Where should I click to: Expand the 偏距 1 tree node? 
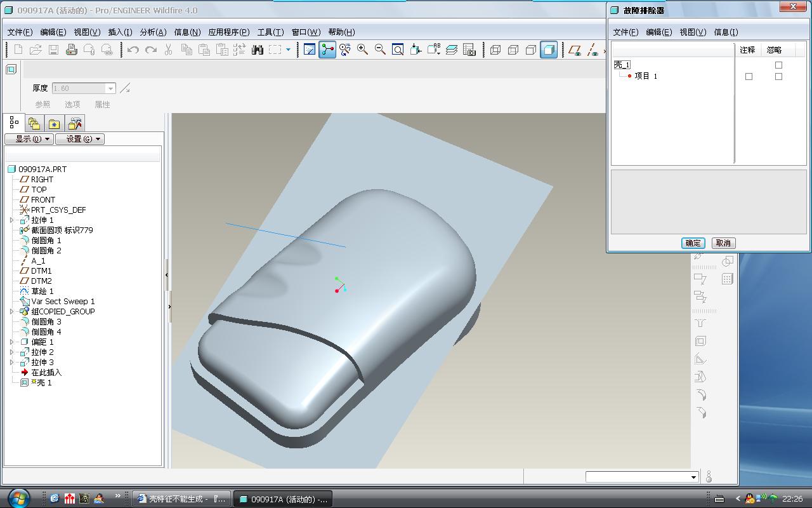[x=11, y=342]
